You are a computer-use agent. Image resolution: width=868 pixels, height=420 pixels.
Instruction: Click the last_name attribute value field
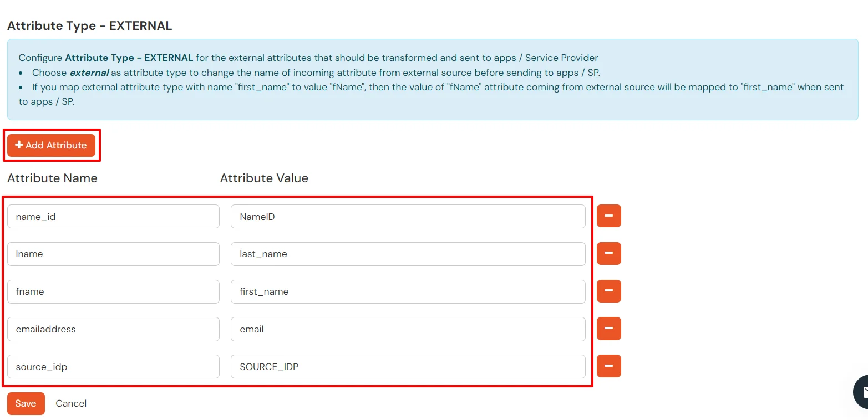click(408, 254)
